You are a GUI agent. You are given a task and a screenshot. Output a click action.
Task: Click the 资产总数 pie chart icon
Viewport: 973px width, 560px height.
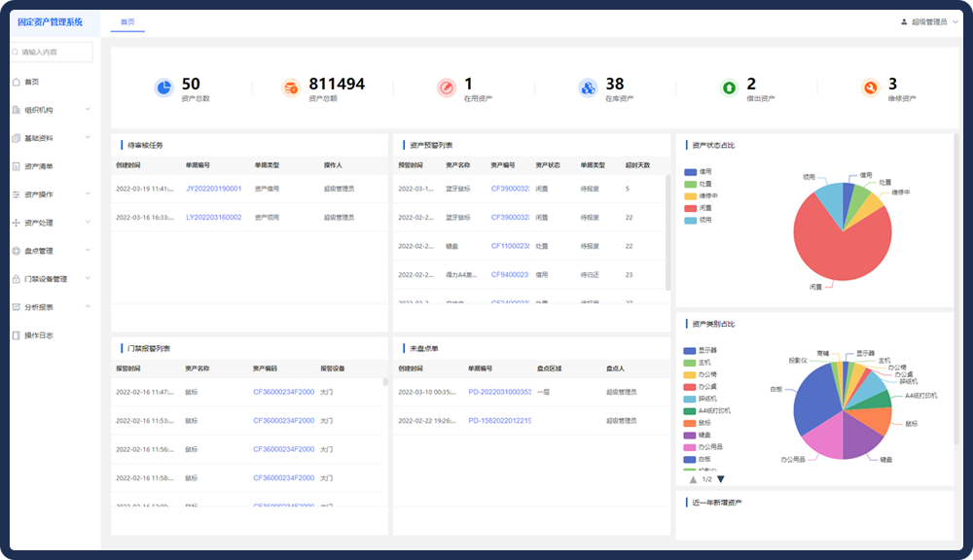click(163, 88)
